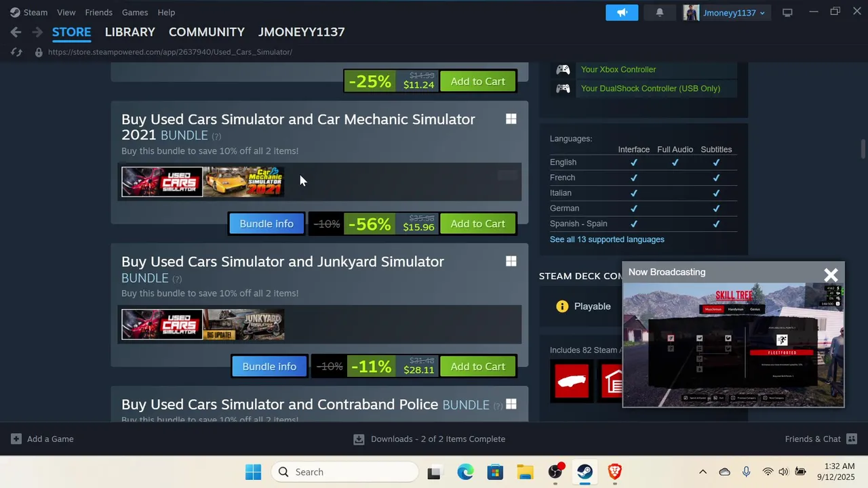The width and height of the screenshot is (868, 488).
Task: Open the Help menu
Action: (x=166, y=12)
